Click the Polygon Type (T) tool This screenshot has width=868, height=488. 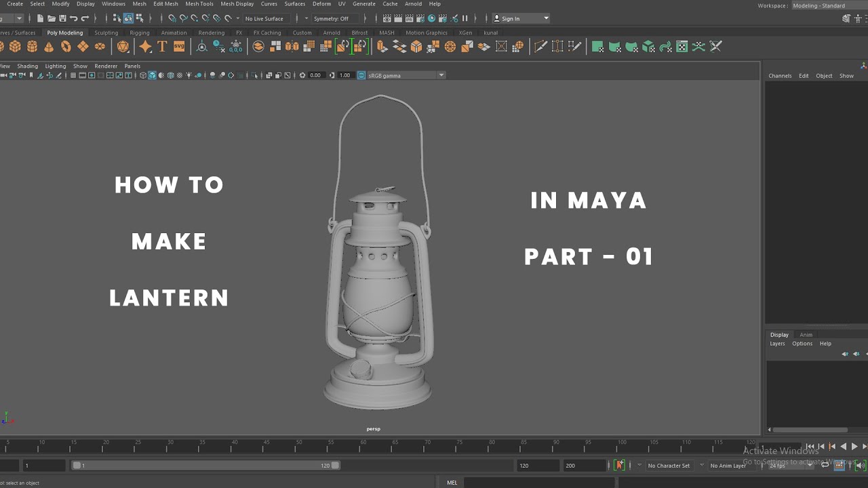(x=162, y=46)
